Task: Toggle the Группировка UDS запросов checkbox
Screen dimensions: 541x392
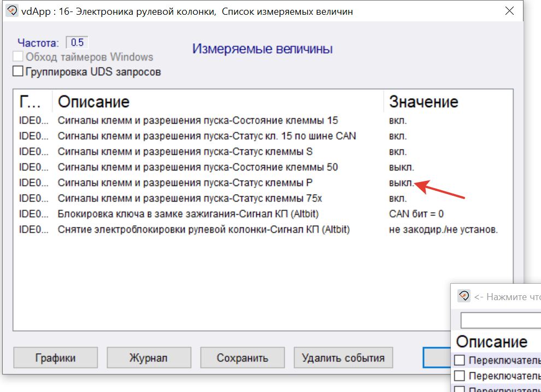Action: click(x=17, y=71)
